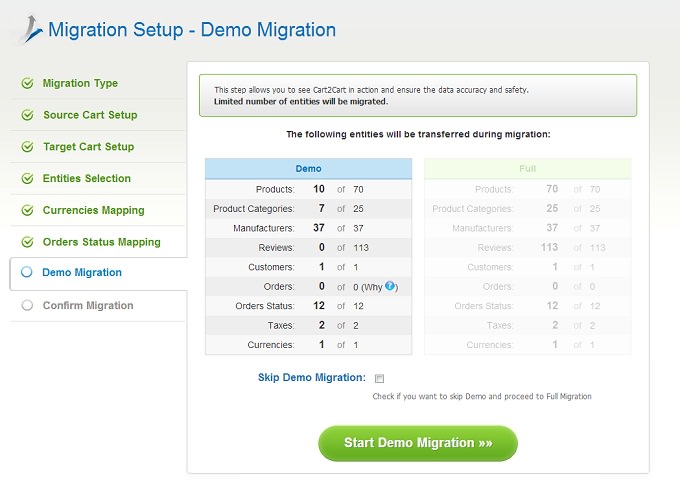Tick the Skip Demo Migration checkbox
Image resolution: width=680 pixels, height=490 pixels.
[379, 379]
